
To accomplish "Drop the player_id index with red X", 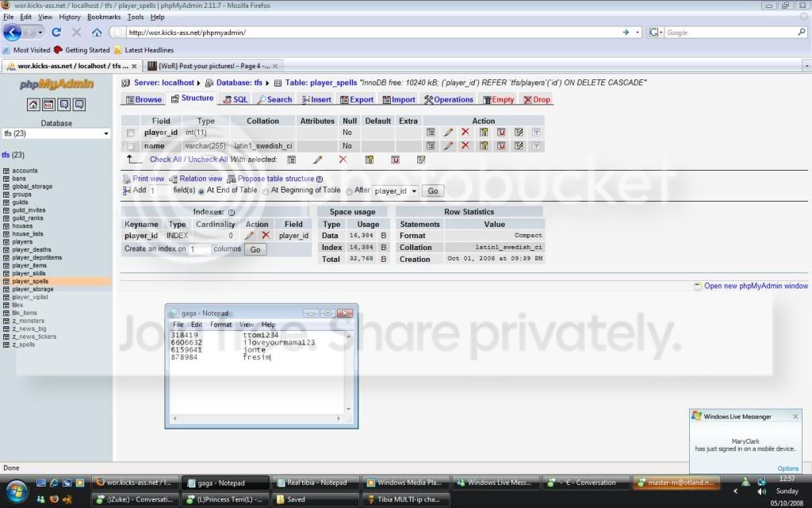I will click(x=266, y=235).
